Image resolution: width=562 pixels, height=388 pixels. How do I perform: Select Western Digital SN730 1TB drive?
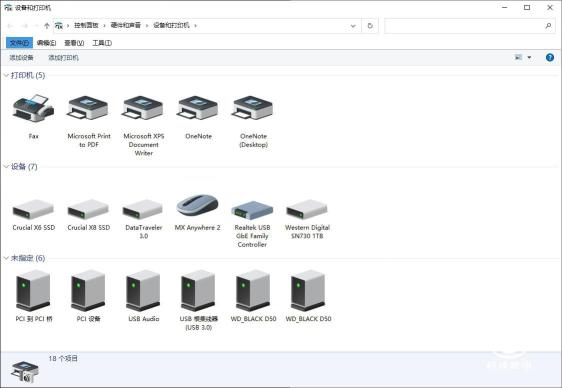[307, 209]
